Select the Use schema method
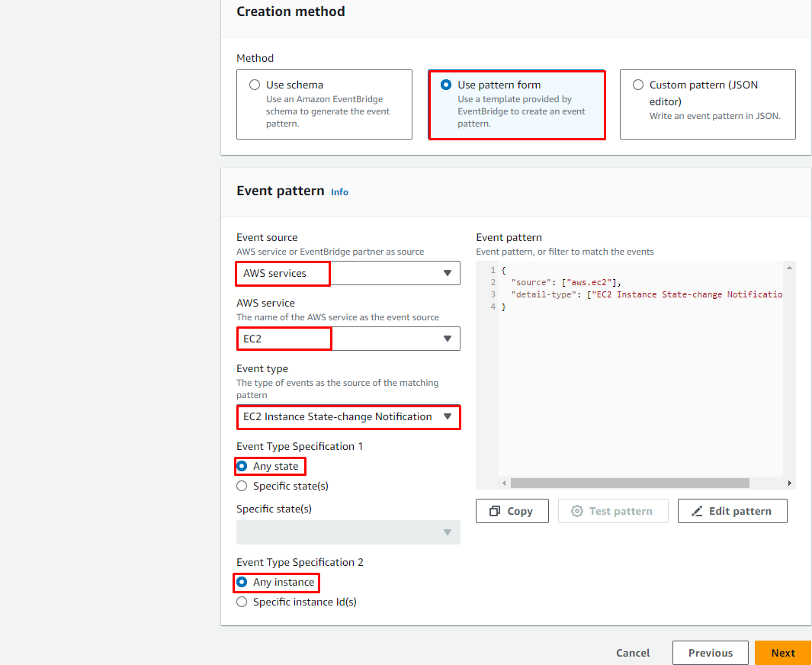Viewport: 812px width, 665px height. tap(255, 85)
